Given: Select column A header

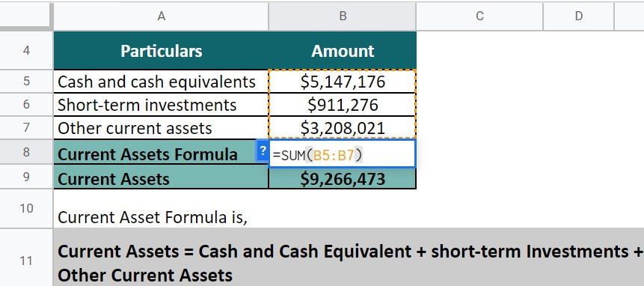Looking at the screenshot, I should (161, 16).
